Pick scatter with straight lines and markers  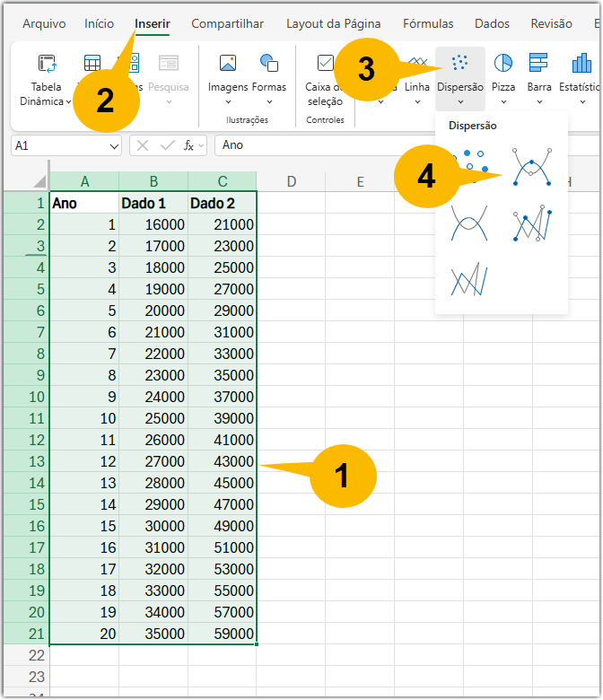click(x=531, y=224)
